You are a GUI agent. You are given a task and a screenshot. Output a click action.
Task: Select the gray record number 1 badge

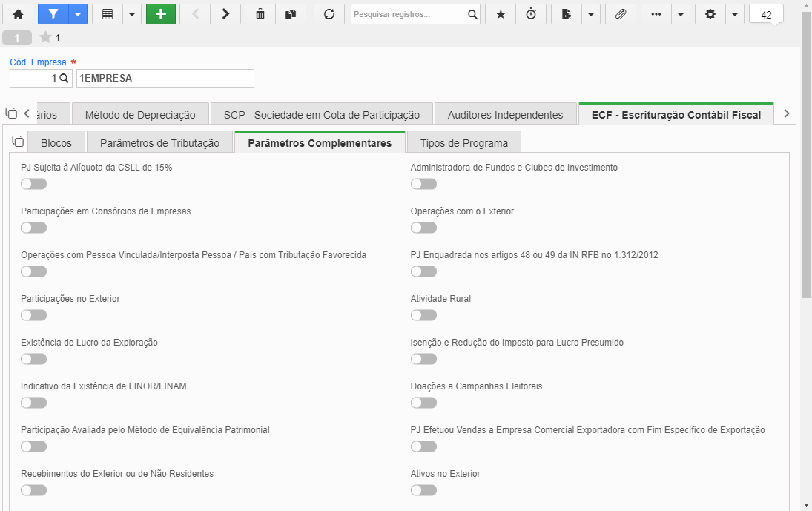17,38
